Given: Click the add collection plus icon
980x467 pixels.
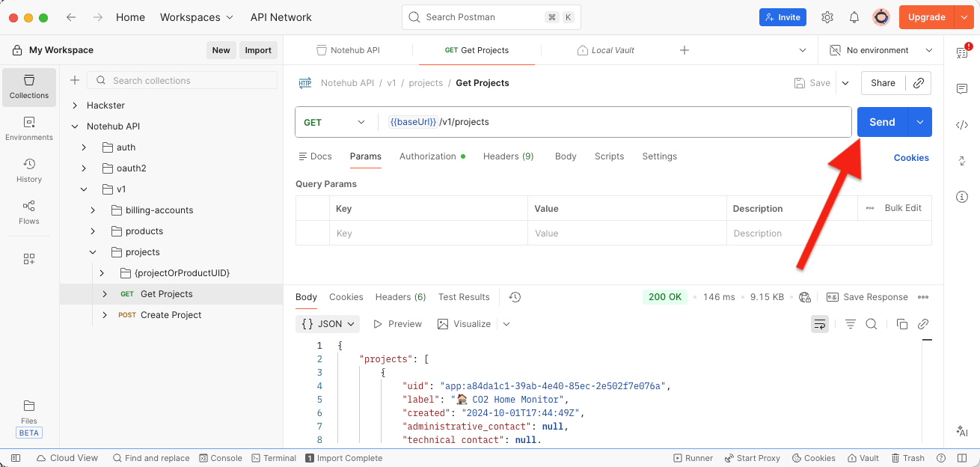Looking at the screenshot, I should coord(75,80).
